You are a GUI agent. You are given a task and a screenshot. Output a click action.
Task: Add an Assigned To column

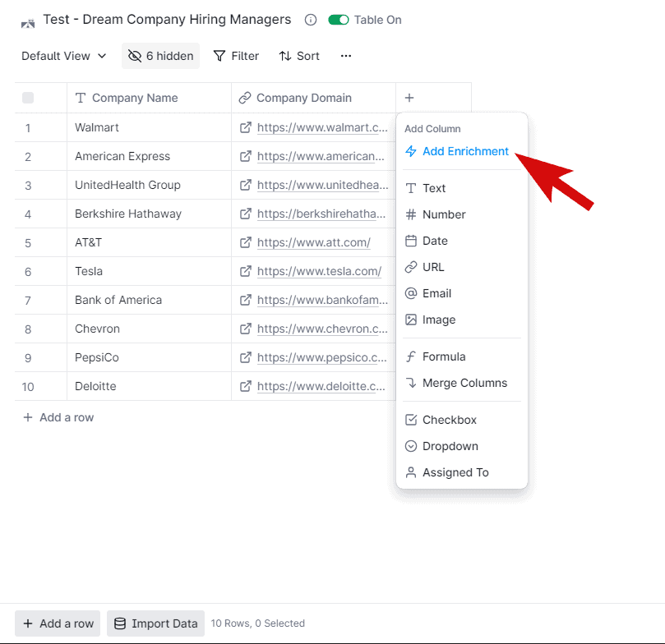[x=461, y=472]
